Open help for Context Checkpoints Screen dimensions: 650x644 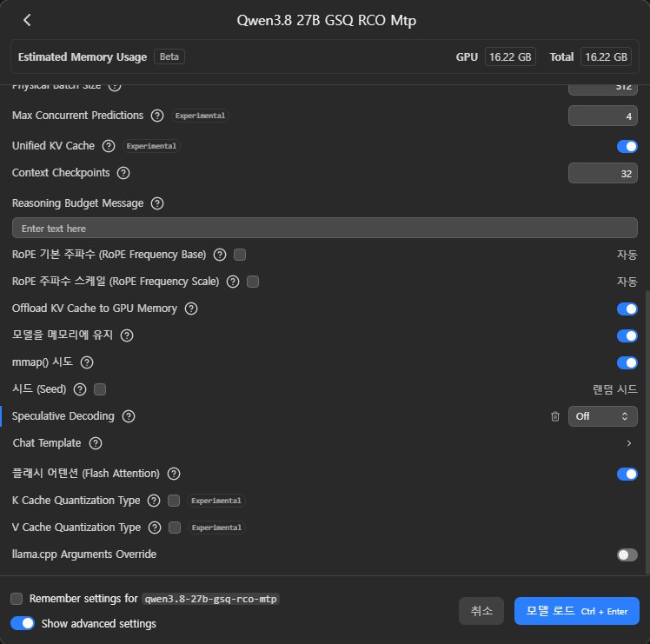point(123,173)
